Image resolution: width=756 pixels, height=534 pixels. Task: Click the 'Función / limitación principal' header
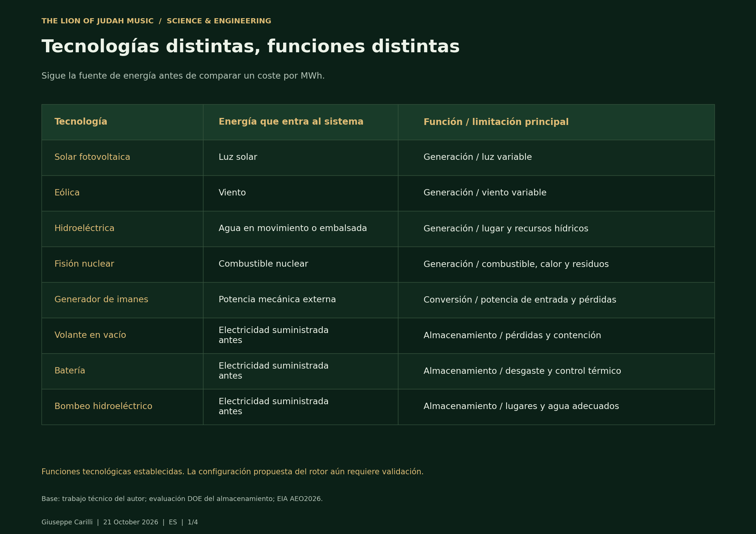(496, 122)
